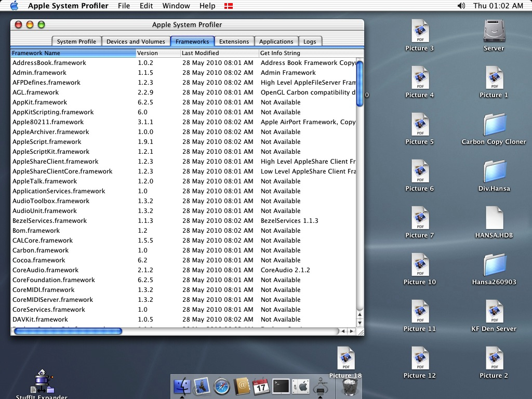Screen dimensions: 532x399
Task: Open the Apple System Profiler application menu
Action: click(68, 6)
